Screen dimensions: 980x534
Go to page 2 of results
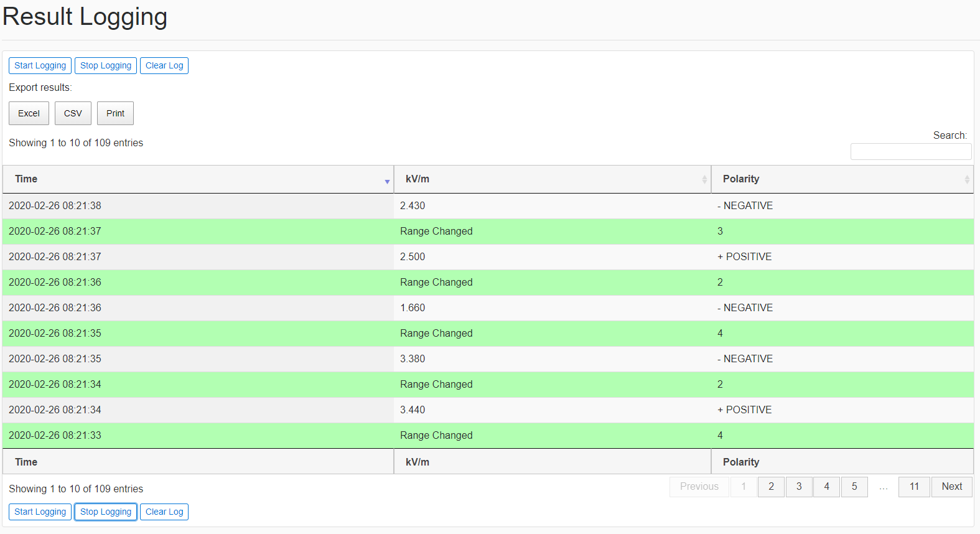(771, 487)
